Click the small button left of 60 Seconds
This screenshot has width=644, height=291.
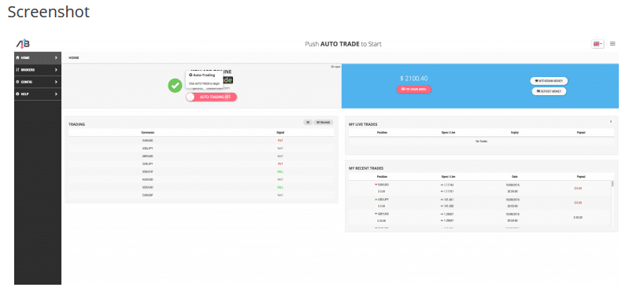tap(308, 123)
